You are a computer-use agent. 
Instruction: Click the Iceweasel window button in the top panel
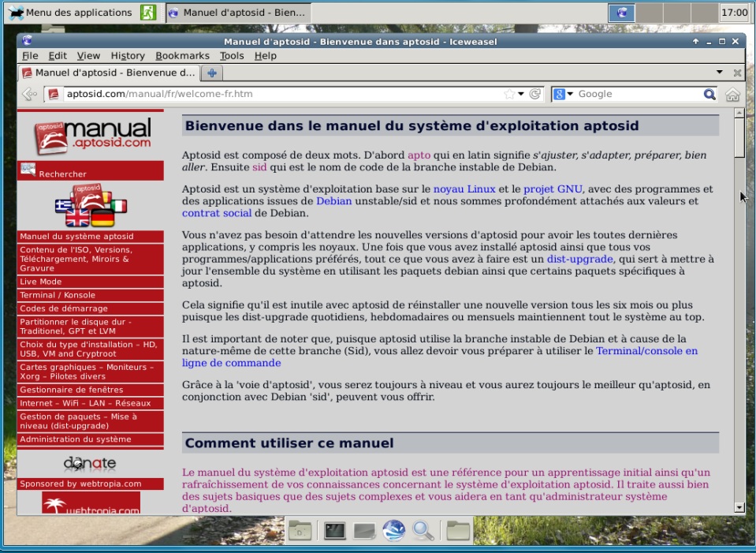pos(238,13)
